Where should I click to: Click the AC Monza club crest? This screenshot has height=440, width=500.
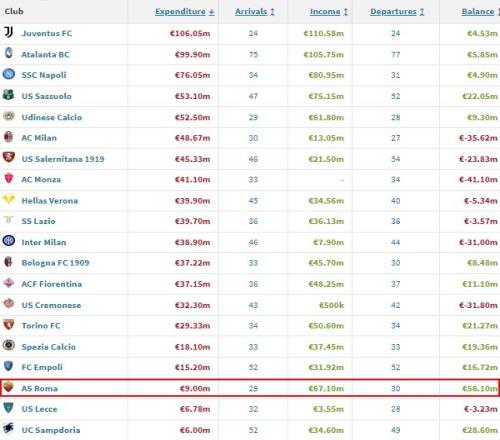click(9, 178)
